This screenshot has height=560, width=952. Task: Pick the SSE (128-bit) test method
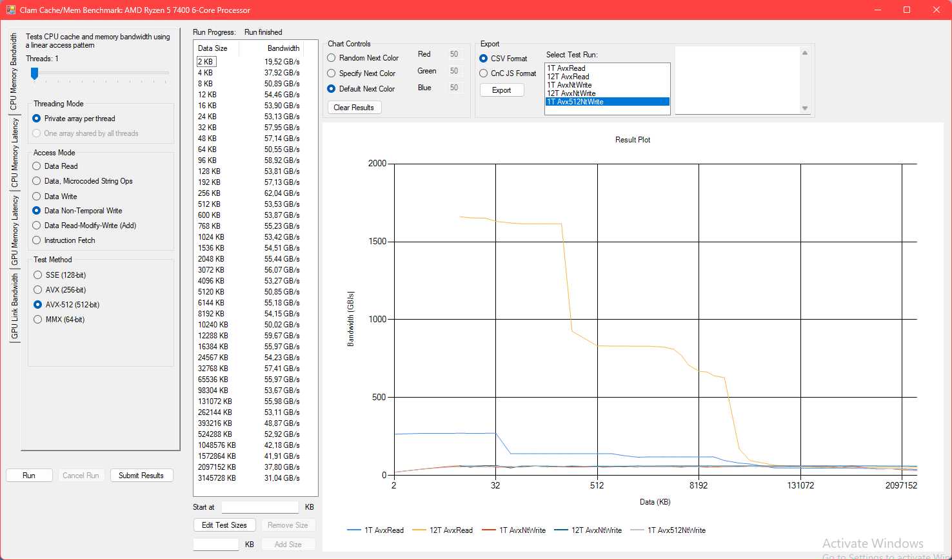(38, 275)
